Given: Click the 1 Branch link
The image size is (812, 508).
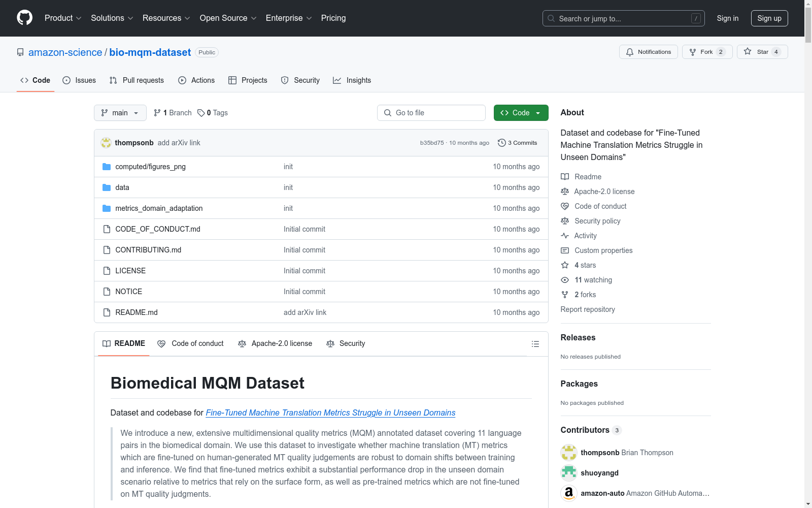Looking at the screenshot, I should click(173, 113).
